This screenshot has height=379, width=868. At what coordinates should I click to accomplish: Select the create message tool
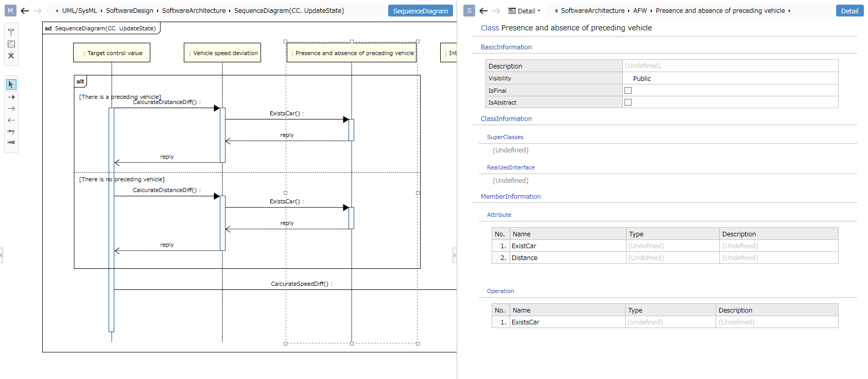11,131
